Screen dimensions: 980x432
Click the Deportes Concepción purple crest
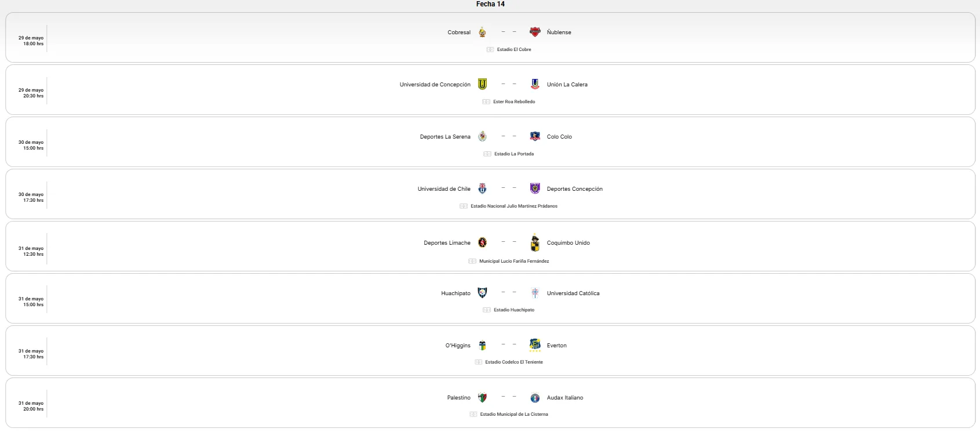[535, 188]
